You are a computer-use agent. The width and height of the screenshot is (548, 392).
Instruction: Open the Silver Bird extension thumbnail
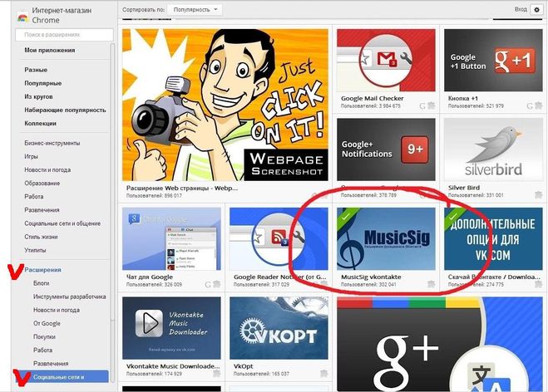[493, 149]
